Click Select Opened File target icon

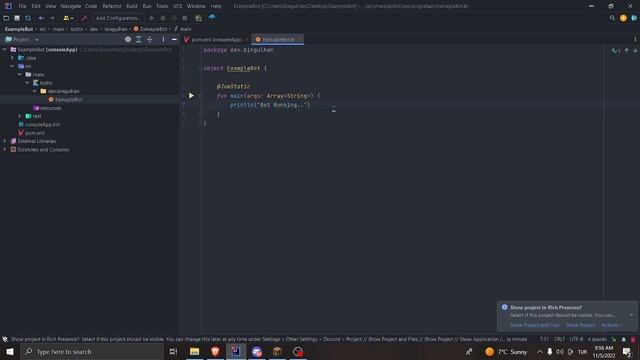pos(128,39)
